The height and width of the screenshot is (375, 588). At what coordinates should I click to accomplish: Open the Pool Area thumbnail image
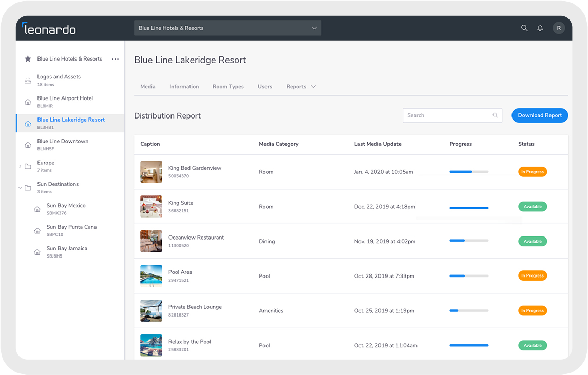point(151,275)
